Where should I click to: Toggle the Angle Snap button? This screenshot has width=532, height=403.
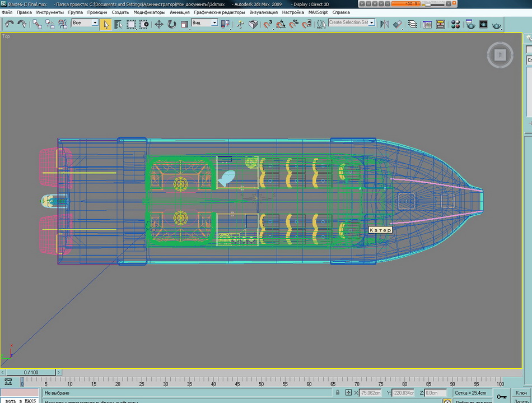point(281,24)
